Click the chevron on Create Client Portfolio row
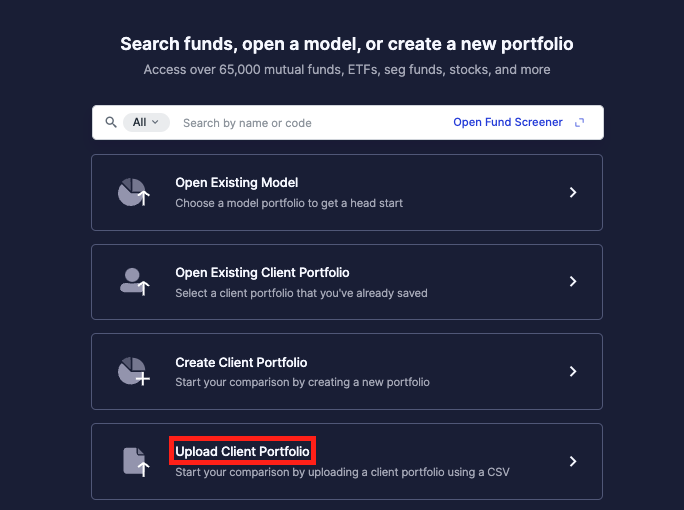The height and width of the screenshot is (510, 684). (x=573, y=371)
